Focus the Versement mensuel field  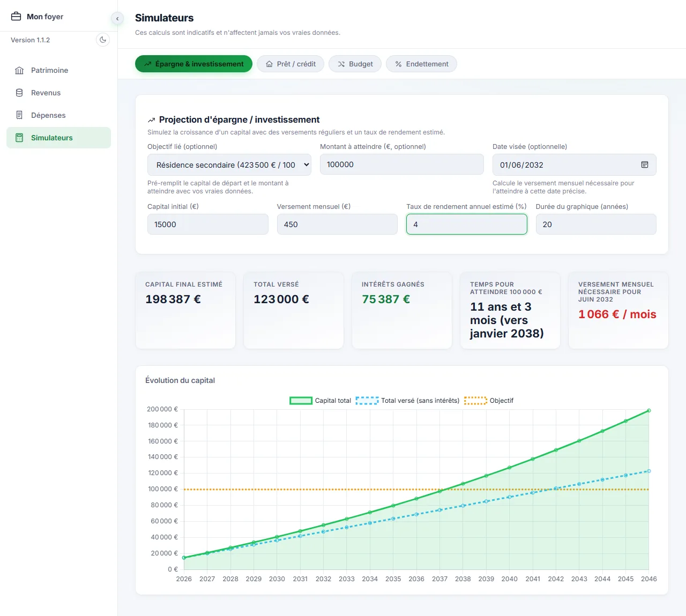(x=337, y=224)
